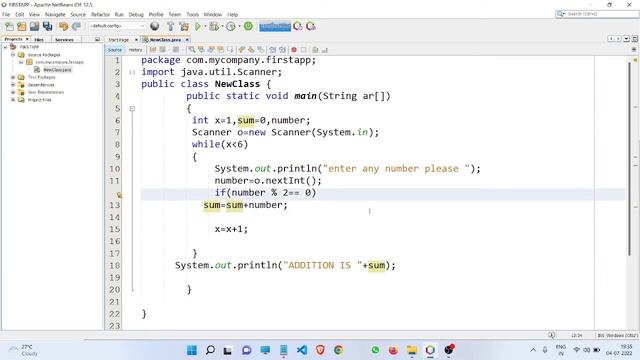Click the Redo toolbar icon

tap(76, 27)
